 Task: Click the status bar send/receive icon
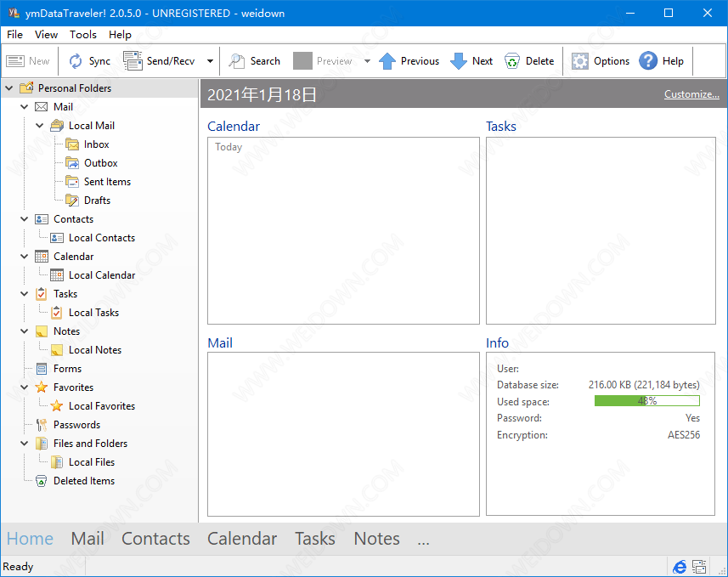[699, 567]
